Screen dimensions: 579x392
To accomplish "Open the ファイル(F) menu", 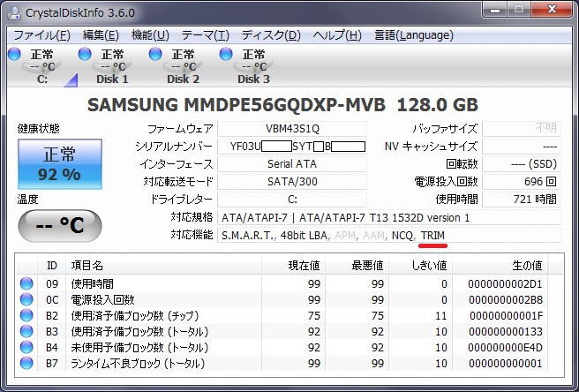I will 41,35.
